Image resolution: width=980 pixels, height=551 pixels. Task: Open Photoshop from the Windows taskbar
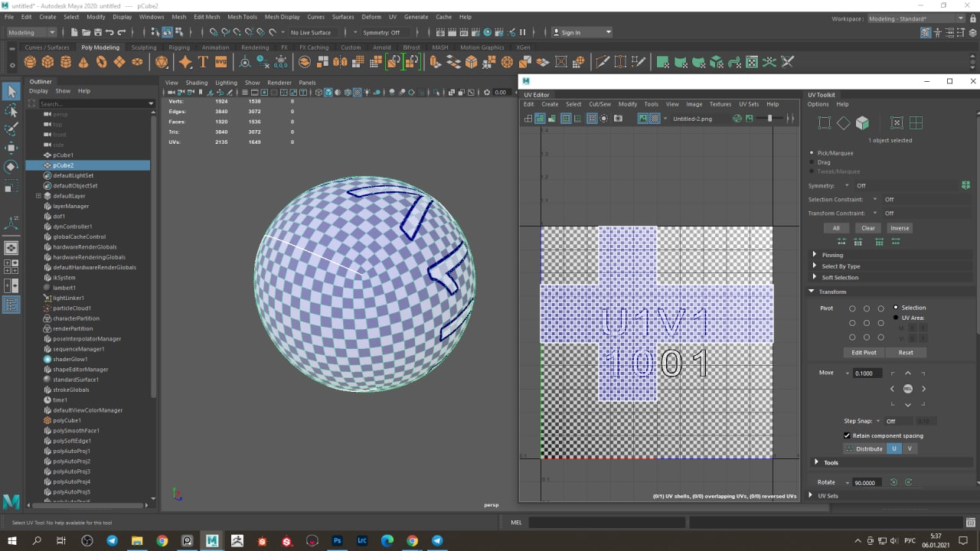pyautogui.click(x=337, y=541)
